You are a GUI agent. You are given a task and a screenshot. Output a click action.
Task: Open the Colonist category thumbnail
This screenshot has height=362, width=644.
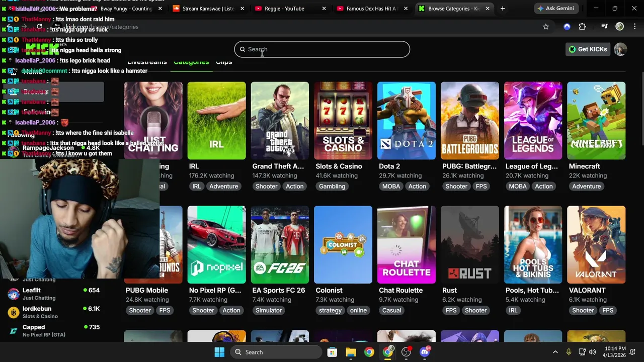pyautogui.click(x=343, y=244)
